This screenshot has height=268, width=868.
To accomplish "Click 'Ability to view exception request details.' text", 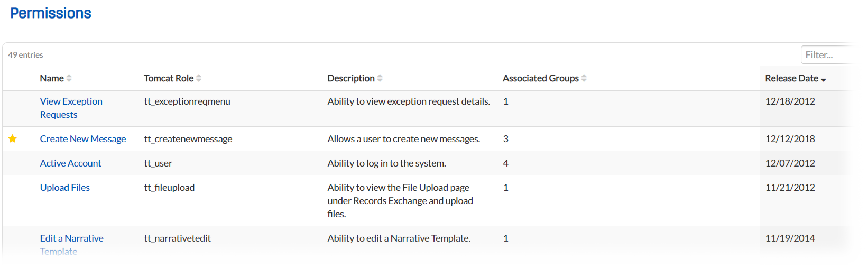I will (x=409, y=101).
